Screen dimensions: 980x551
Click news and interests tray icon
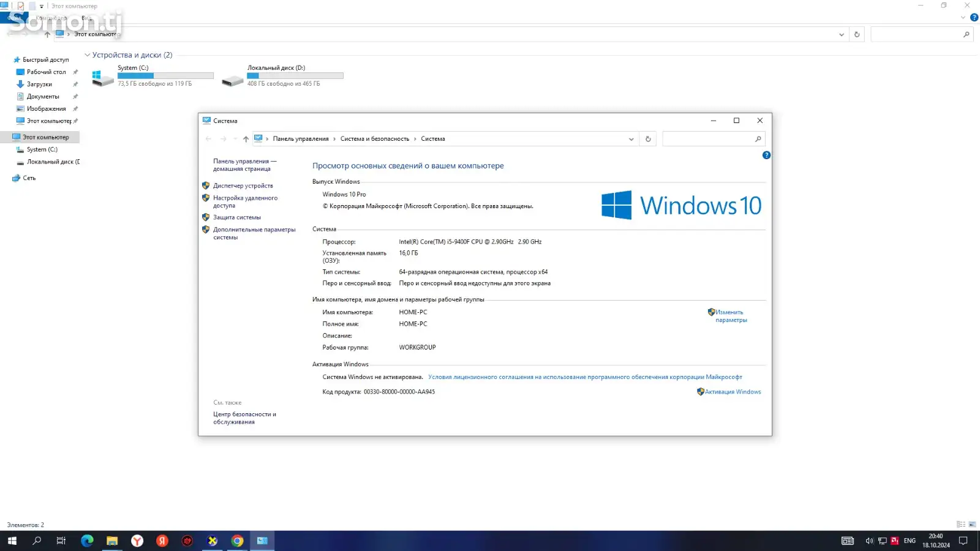[x=848, y=541]
